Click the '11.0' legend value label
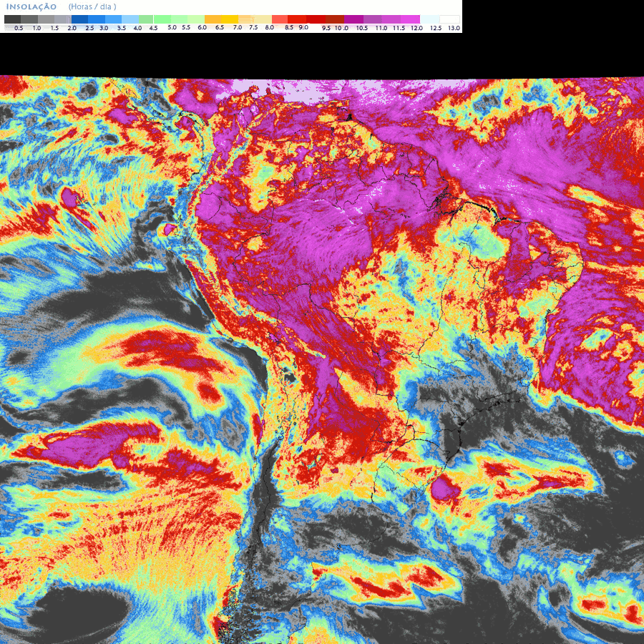 pyautogui.click(x=381, y=28)
